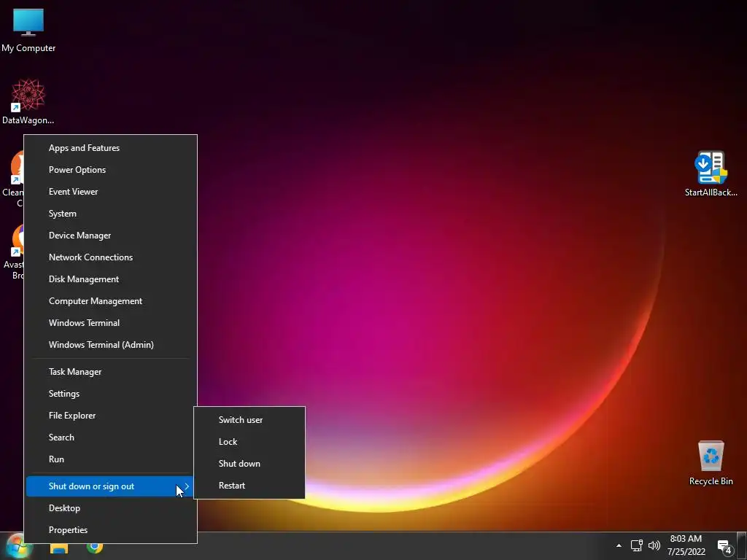Open Power Options
747x560 pixels.
click(x=111, y=170)
